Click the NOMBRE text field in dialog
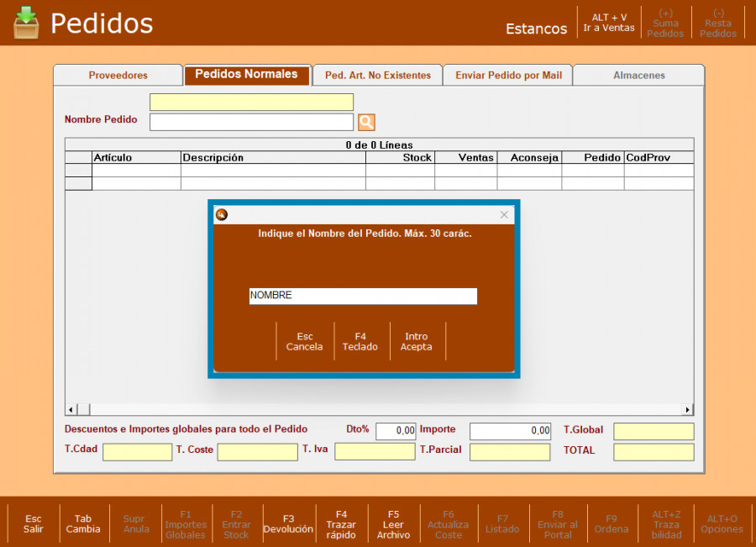 [363, 296]
